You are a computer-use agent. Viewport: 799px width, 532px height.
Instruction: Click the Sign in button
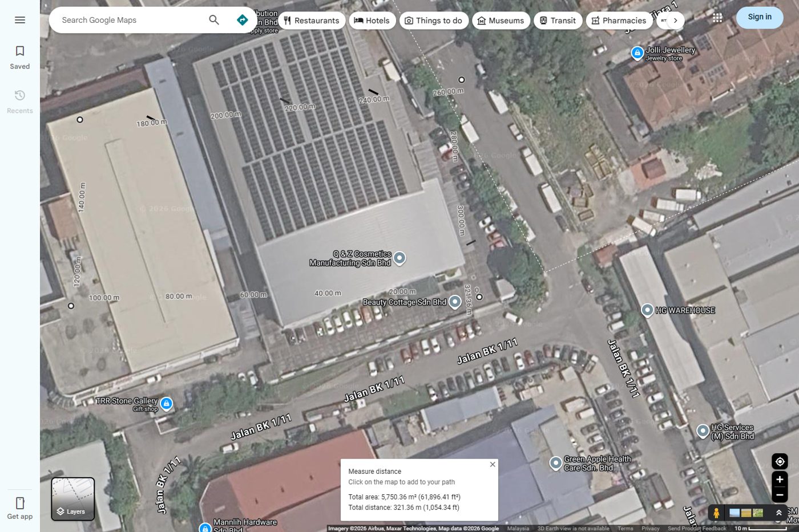coord(760,18)
